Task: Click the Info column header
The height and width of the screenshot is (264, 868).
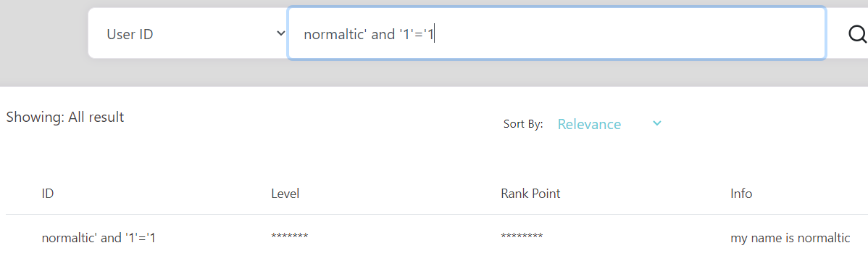Action: 741,194
